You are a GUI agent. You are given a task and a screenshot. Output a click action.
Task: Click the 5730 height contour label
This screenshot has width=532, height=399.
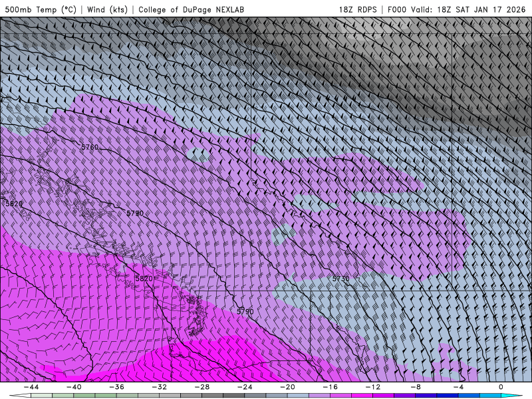tap(340, 279)
